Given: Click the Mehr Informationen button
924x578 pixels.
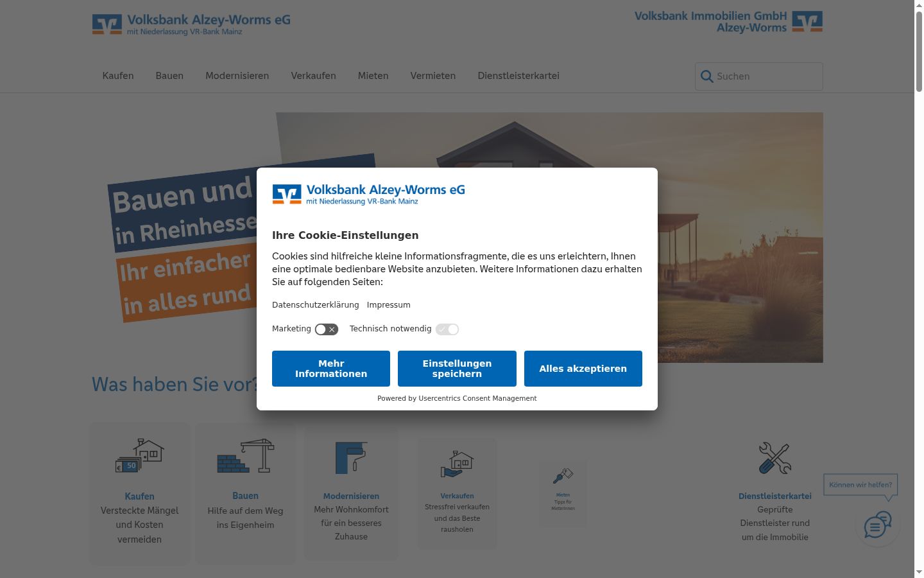Looking at the screenshot, I should (x=331, y=369).
